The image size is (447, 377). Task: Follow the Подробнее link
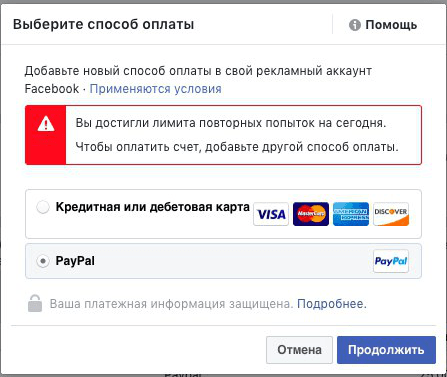coord(332,304)
